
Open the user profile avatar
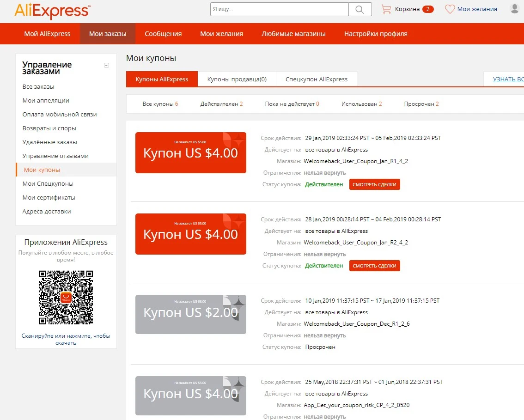[x=515, y=8]
